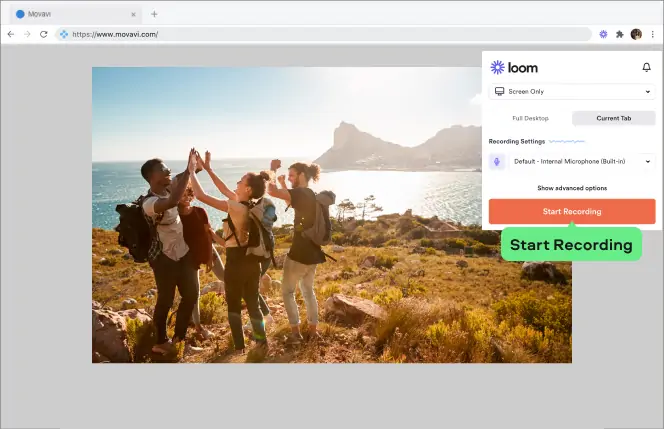Screen dimensions: 664x429
Task: Open the browser three-dot menu
Action: (653, 34)
